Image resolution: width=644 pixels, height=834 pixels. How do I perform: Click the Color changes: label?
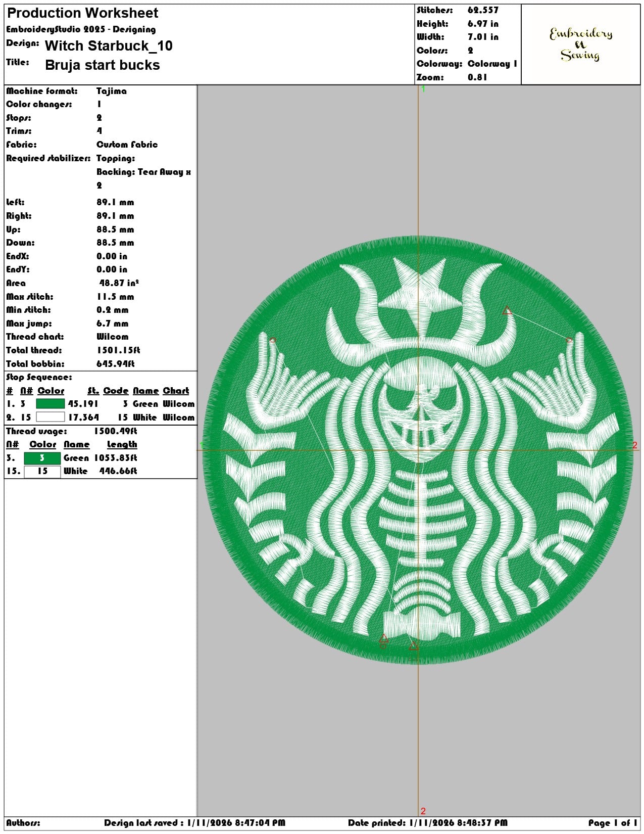pyautogui.click(x=39, y=104)
